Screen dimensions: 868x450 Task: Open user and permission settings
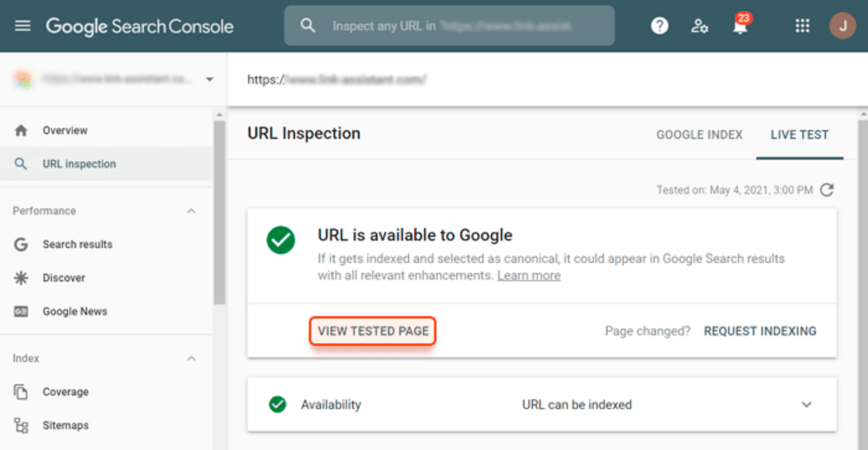click(699, 25)
